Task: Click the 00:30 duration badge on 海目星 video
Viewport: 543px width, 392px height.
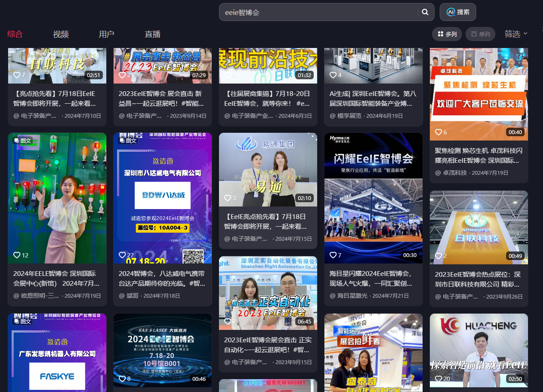Action: [x=409, y=255]
